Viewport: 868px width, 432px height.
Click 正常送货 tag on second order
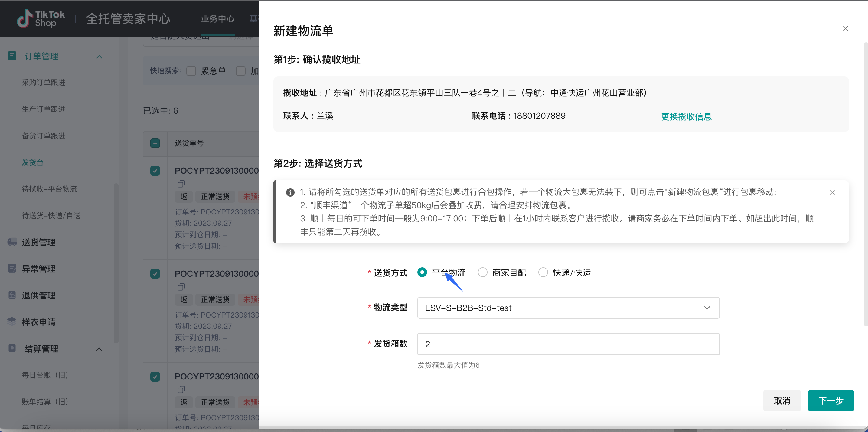[x=215, y=299]
